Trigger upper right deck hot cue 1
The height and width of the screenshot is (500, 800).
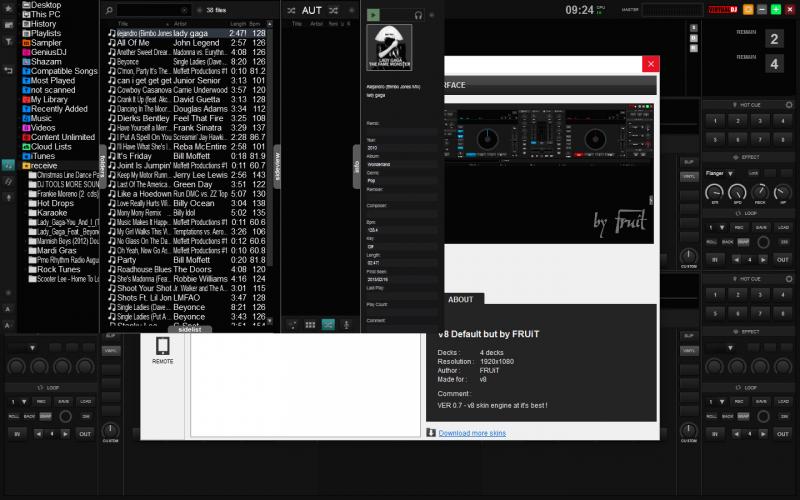pyautogui.click(x=715, y=121)
